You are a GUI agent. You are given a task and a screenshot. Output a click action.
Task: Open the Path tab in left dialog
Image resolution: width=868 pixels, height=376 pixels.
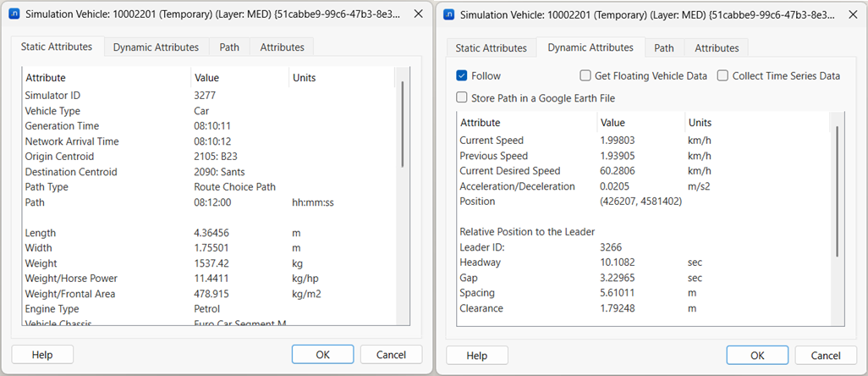pyautogui.click(x=229, y=47)
